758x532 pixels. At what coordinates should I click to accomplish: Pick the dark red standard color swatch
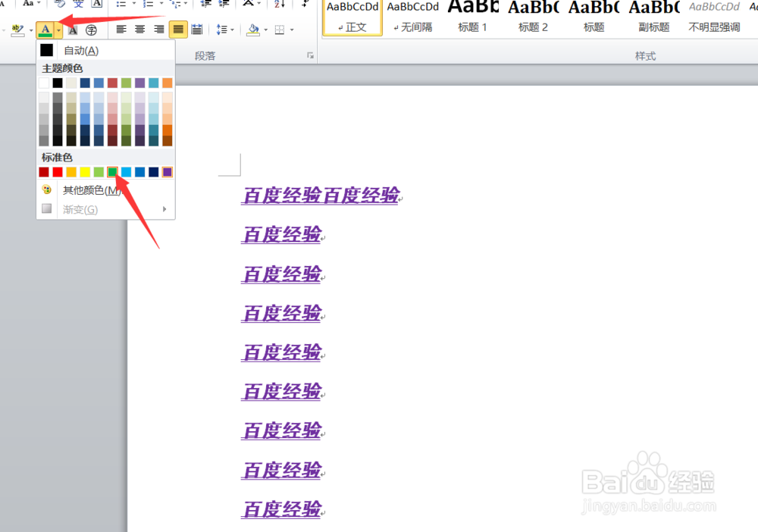click(x=44, y=172)
